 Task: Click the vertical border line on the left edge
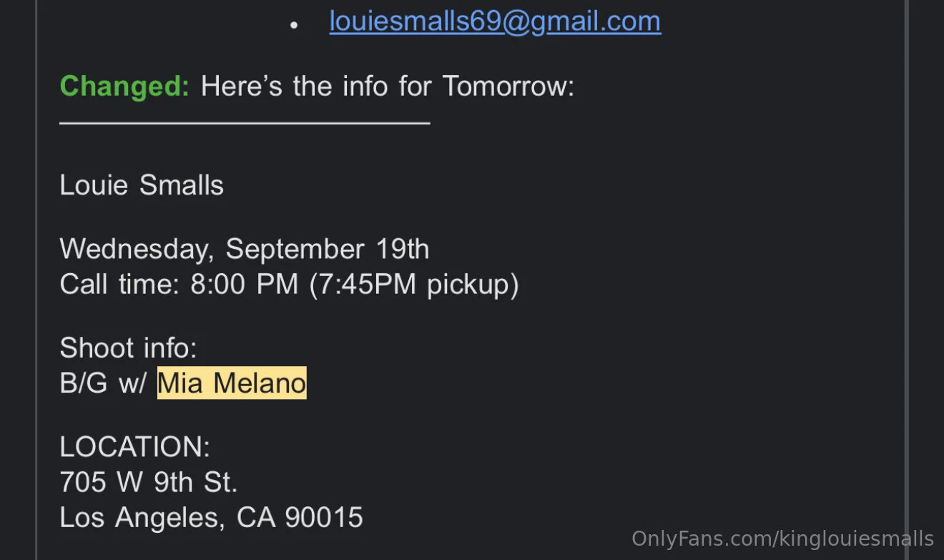point(36,279)
